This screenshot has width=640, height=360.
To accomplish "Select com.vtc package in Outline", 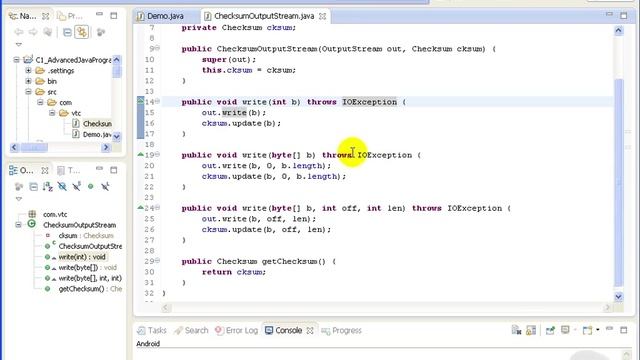I will pyautogui.click(x=55, y=214).
